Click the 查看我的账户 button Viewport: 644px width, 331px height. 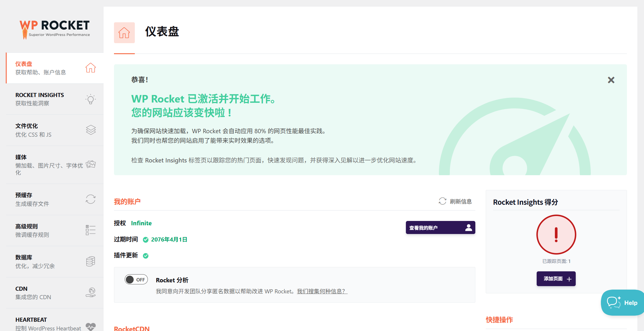click(x=440, y=227)
